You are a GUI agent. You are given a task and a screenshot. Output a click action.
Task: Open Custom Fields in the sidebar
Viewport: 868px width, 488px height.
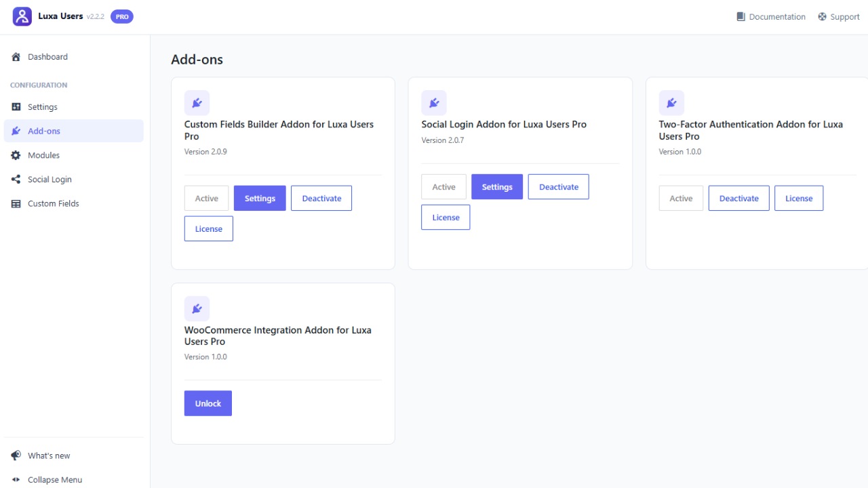coord(74,203)
